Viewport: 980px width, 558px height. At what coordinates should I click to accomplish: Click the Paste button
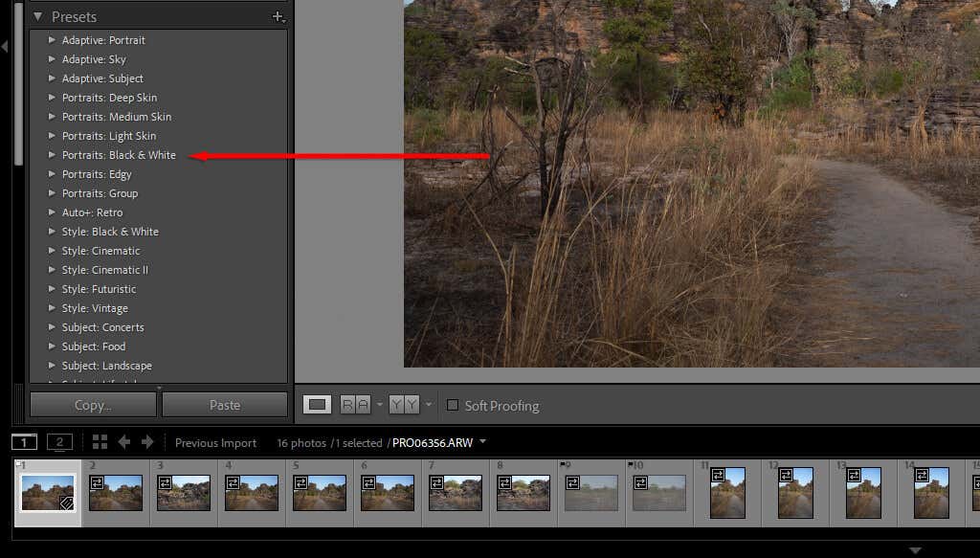tap(225, 404)
